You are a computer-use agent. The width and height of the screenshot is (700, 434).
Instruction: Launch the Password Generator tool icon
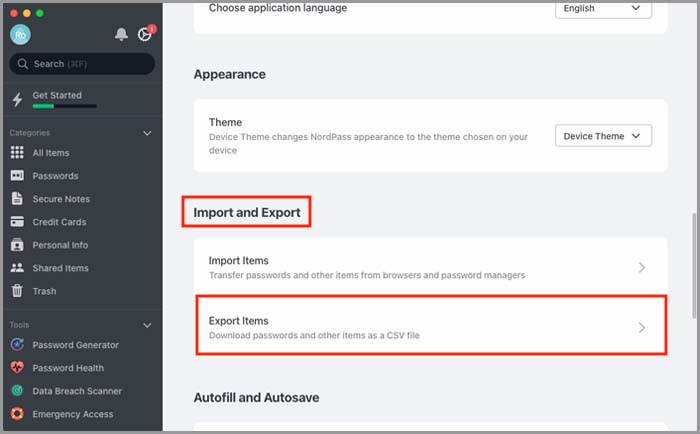(17, 344)
